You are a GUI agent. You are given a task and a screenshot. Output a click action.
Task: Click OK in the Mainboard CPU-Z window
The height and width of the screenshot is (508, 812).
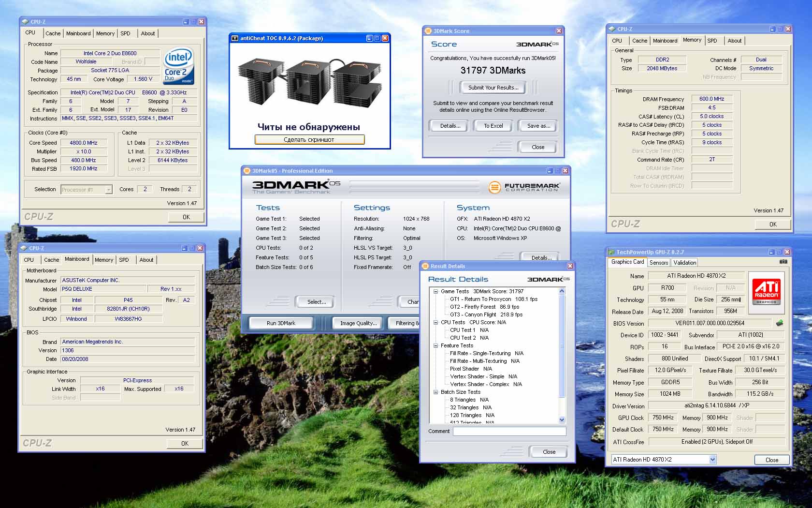coord(185,443)
